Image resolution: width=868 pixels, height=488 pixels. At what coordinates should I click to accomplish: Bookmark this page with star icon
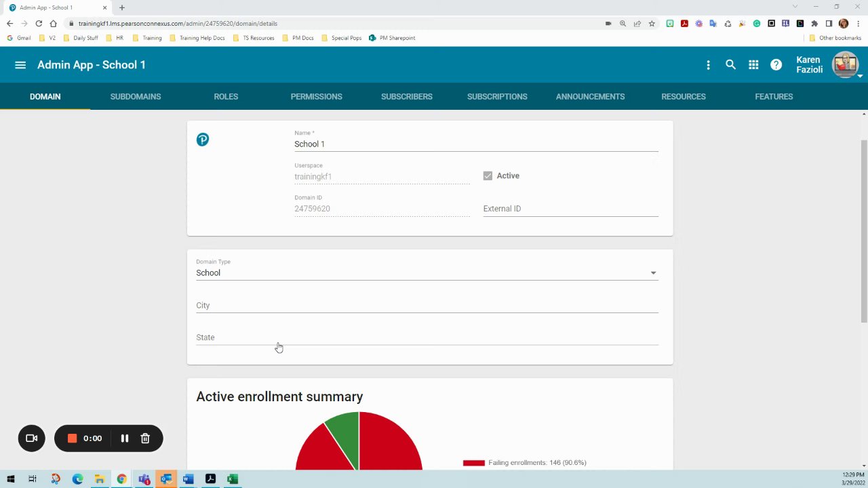coord(652,23)
